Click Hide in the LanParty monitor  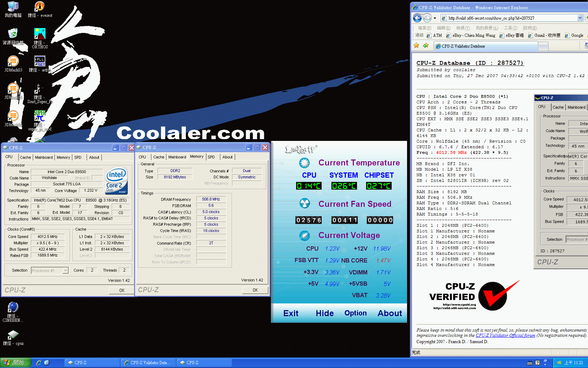(x=325, y=313)
